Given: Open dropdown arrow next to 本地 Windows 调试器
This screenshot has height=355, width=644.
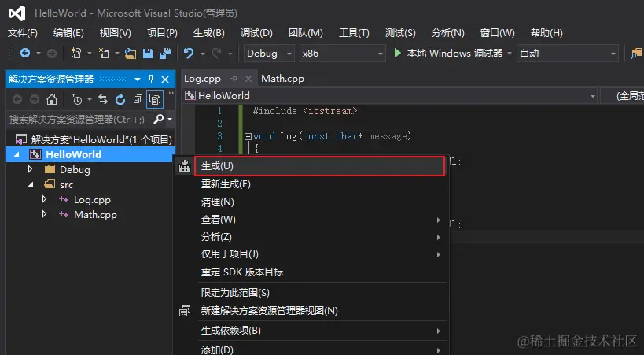Looking at the screenshot, I should 510,54.
